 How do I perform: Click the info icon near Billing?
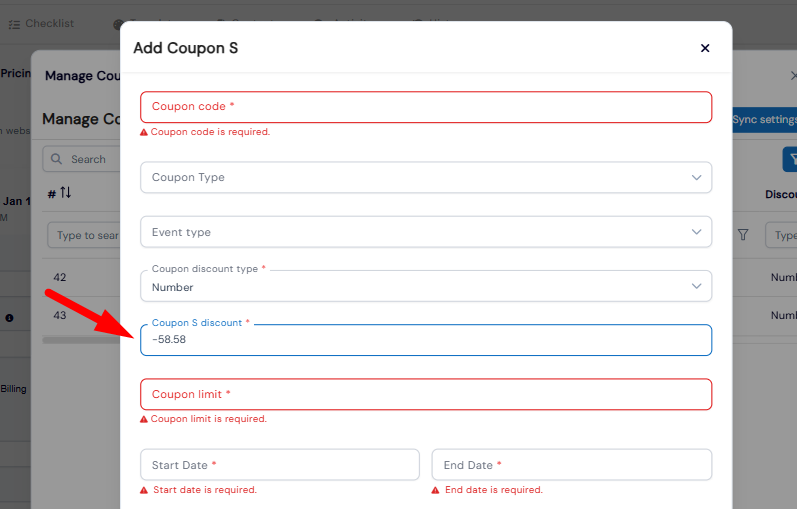pos(9,317)
